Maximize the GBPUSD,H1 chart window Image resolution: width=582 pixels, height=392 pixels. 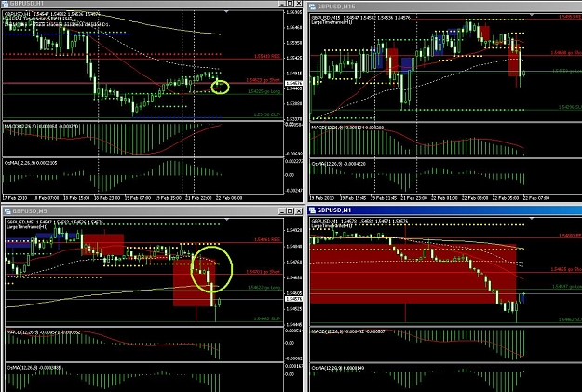point(291,4)
